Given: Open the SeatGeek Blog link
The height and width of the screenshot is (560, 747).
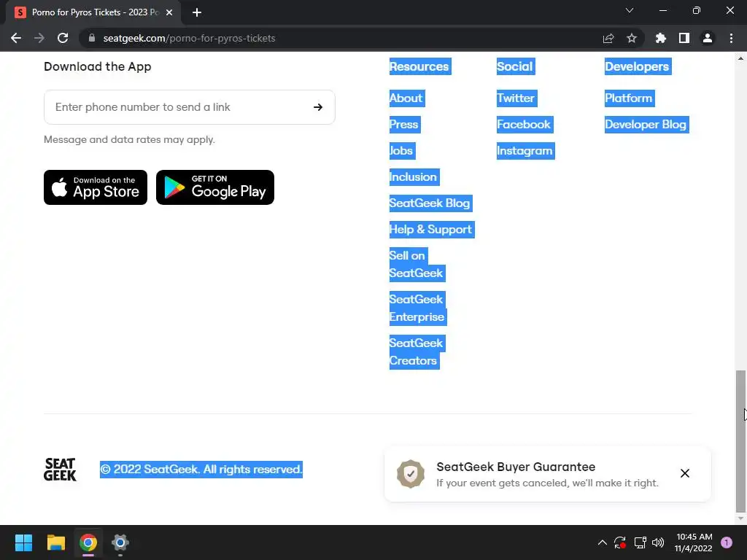Looking at the screenshot, I should click(x=430, y=203).
